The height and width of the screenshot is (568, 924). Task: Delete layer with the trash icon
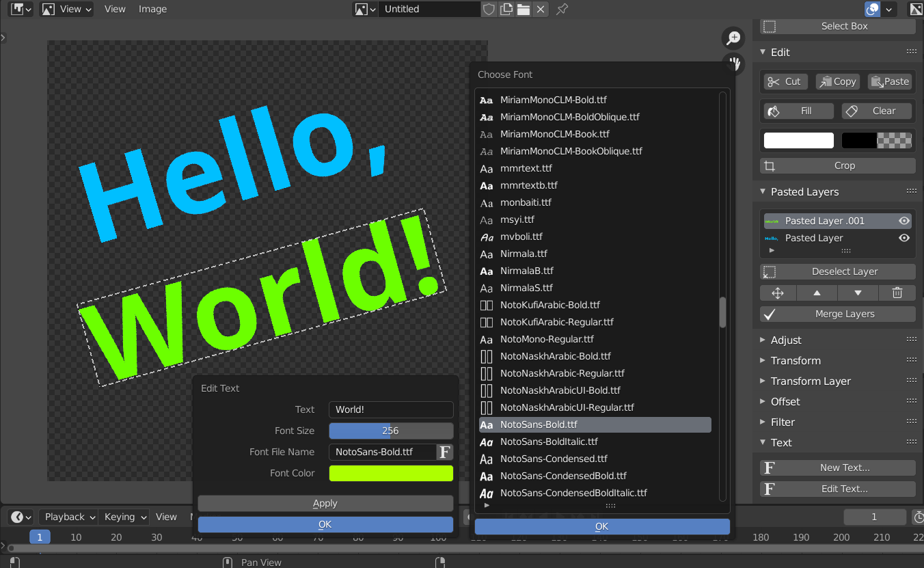[897, 293]
